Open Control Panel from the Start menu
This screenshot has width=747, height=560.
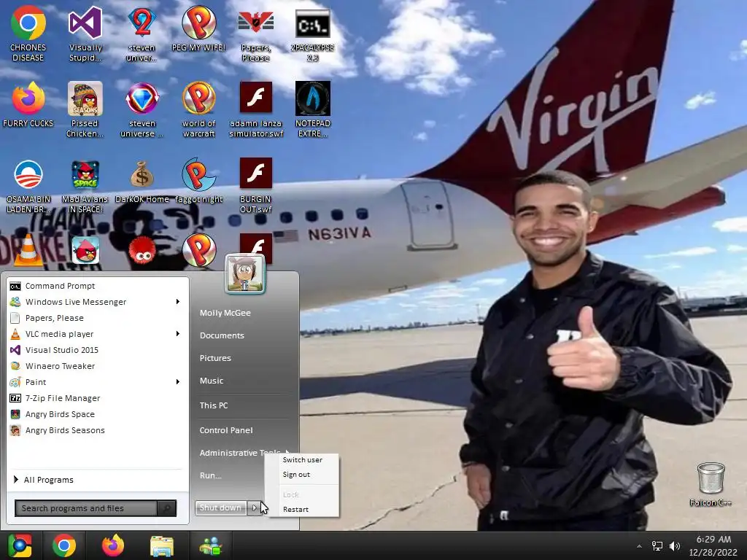226,430
